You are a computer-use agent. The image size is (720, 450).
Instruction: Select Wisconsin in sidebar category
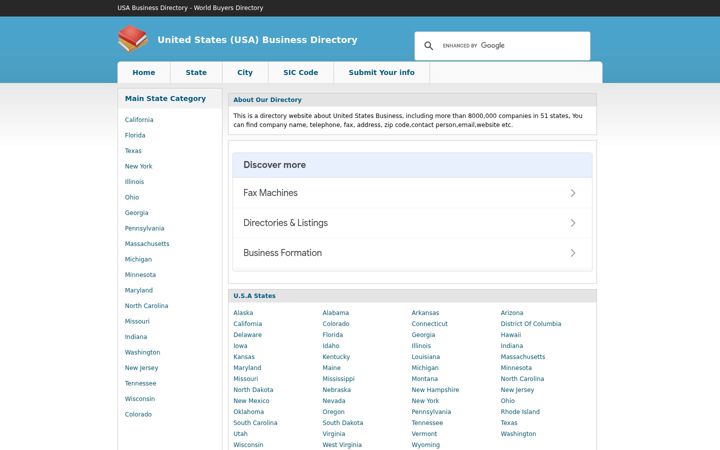[x=140, y=399]
